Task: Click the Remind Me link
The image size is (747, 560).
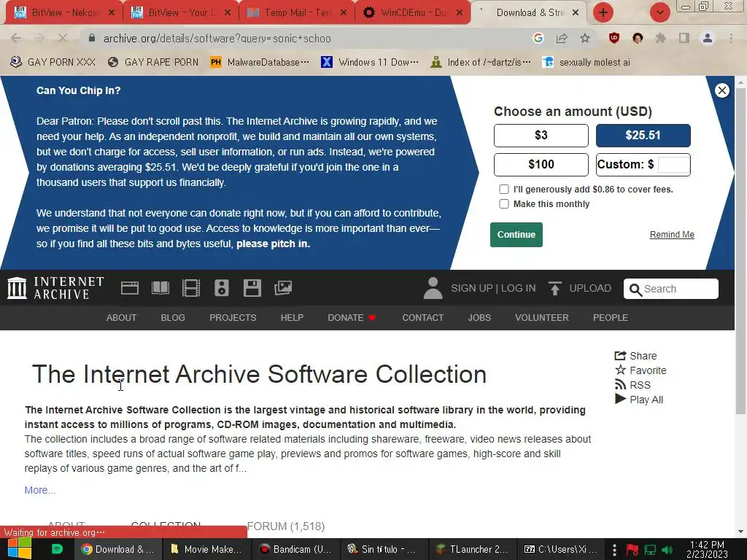Action: pyautogui.click(x=672, y=234)
